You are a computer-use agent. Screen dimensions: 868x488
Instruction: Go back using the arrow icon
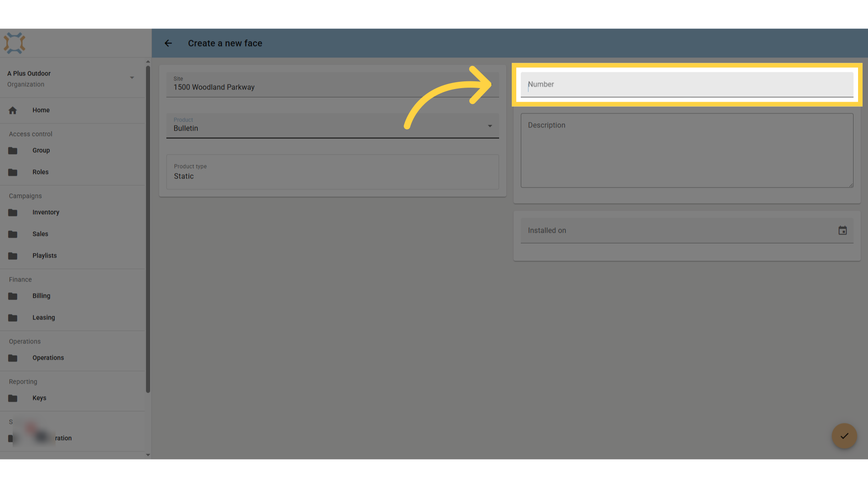[168, 43]
